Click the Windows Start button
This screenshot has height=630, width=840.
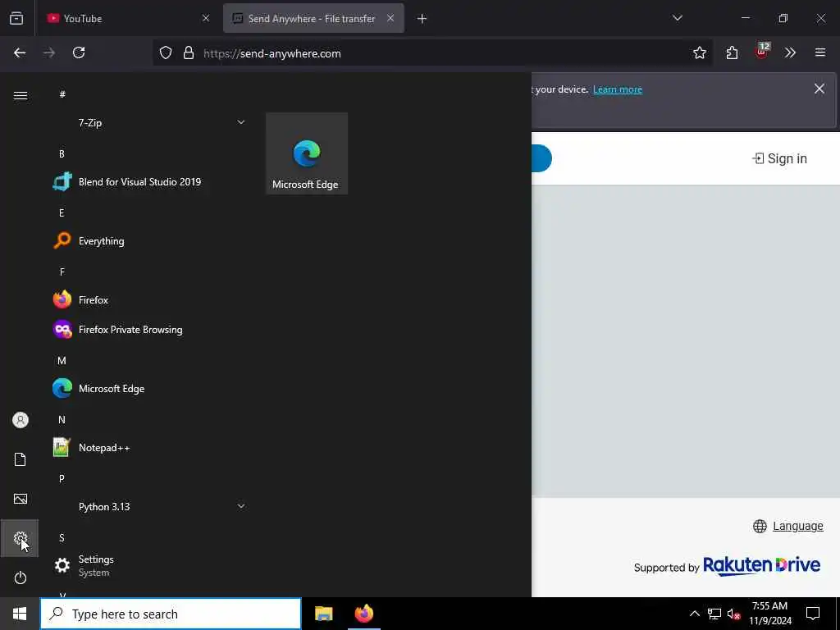[x=20, y=614]
